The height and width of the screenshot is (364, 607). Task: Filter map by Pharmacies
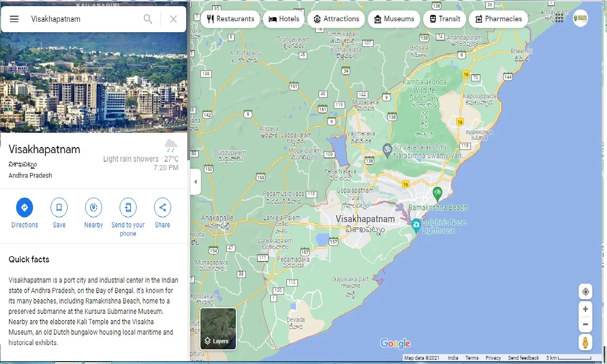(498, 19)
